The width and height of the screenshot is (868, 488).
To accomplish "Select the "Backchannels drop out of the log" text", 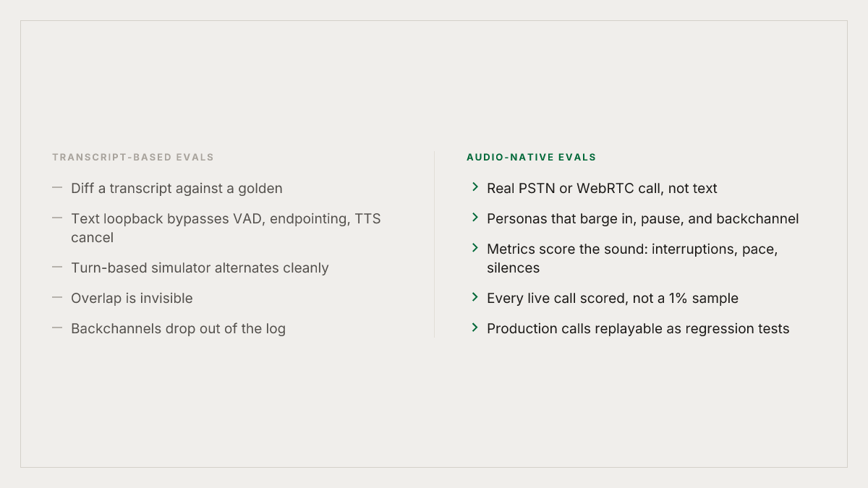I will click(178, 329).
